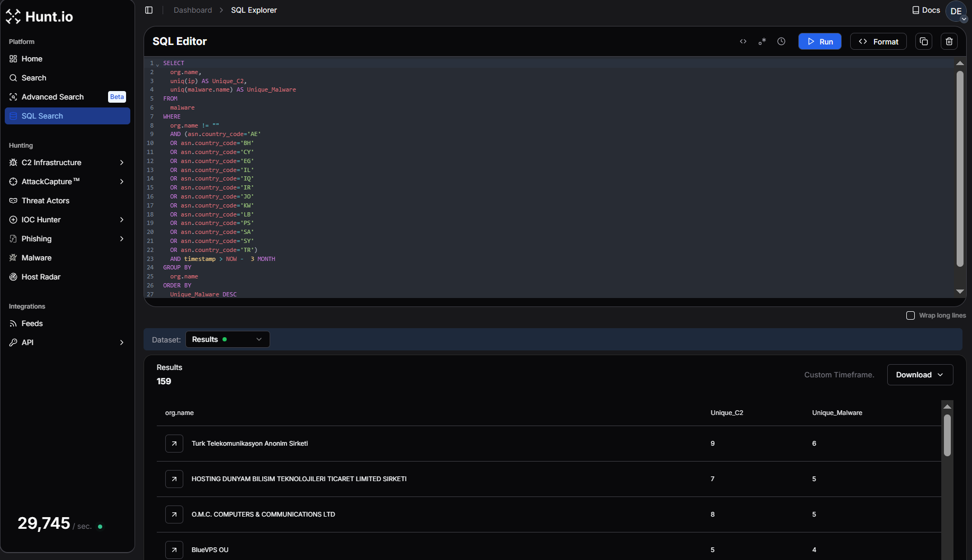Click results table scrollbar thumb
The image size is (972, 560).
click(x=947, y=435)
